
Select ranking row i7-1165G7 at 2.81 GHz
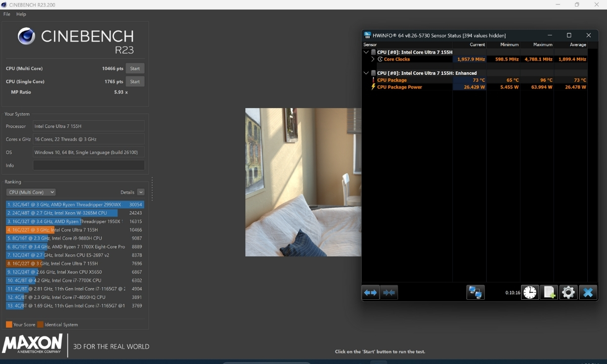(x=75, y=289)
